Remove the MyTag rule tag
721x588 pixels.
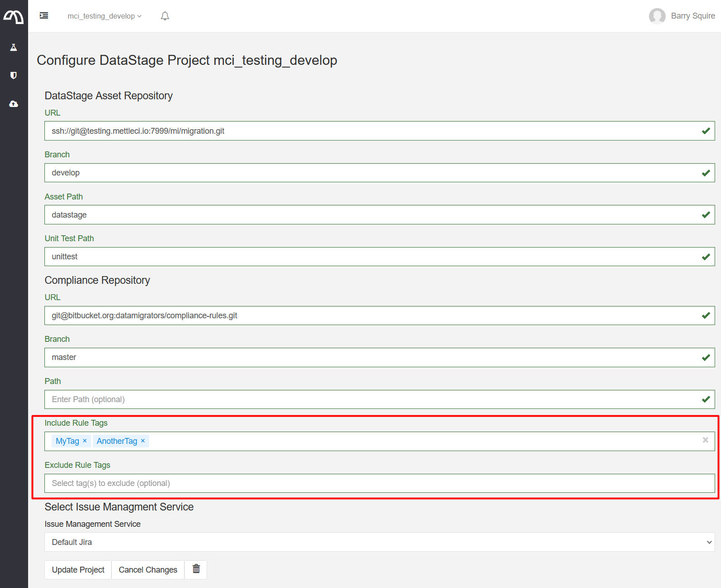tap(85, 441)
